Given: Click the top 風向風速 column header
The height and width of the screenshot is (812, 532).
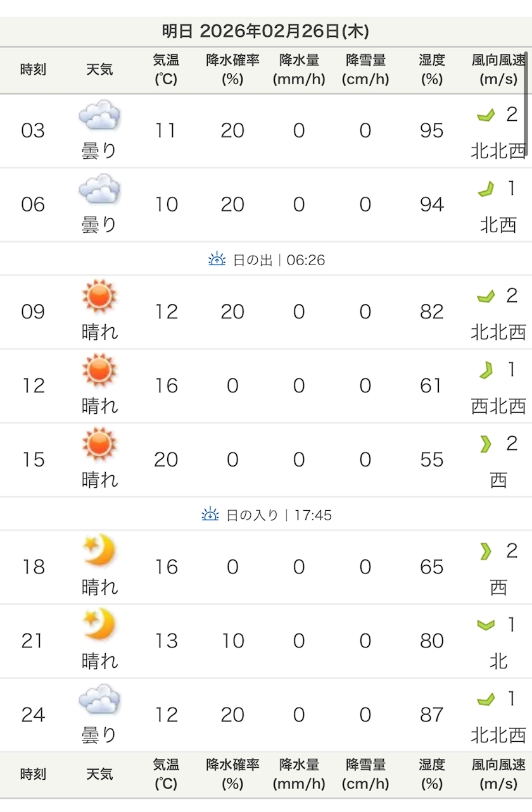Looking at the screenshot, I should (x=498, y=70).
